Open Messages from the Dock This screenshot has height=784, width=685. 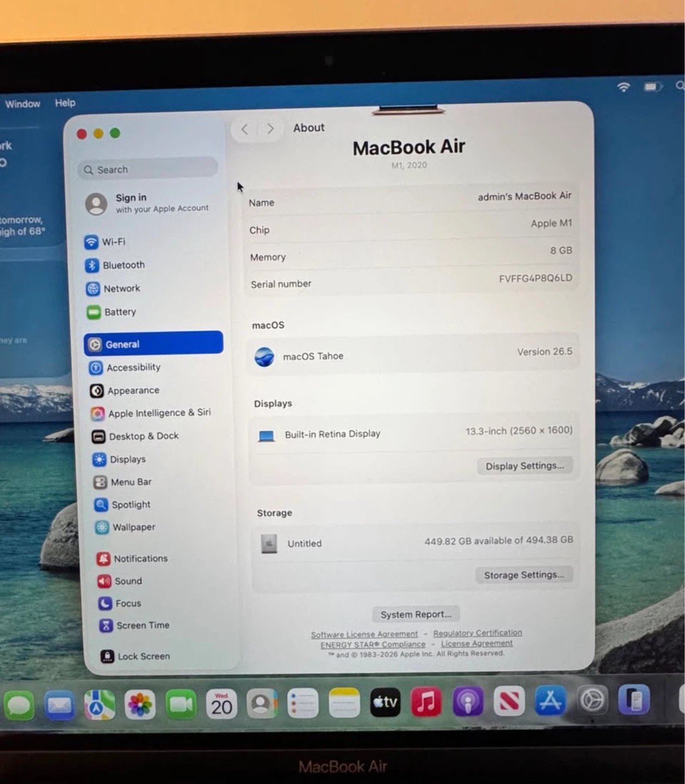pos(19,706)
